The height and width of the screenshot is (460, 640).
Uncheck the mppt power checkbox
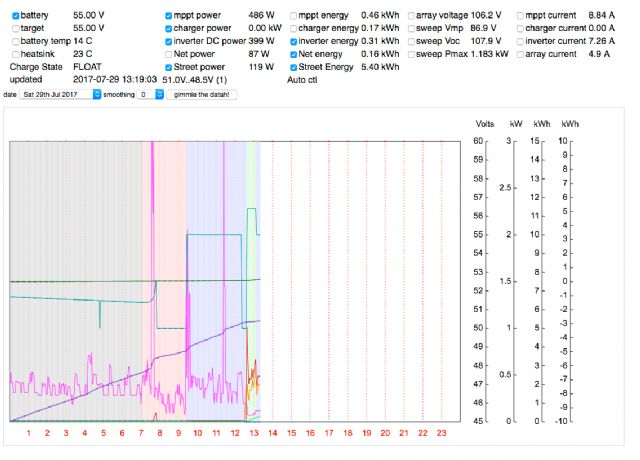click(168, 17)
